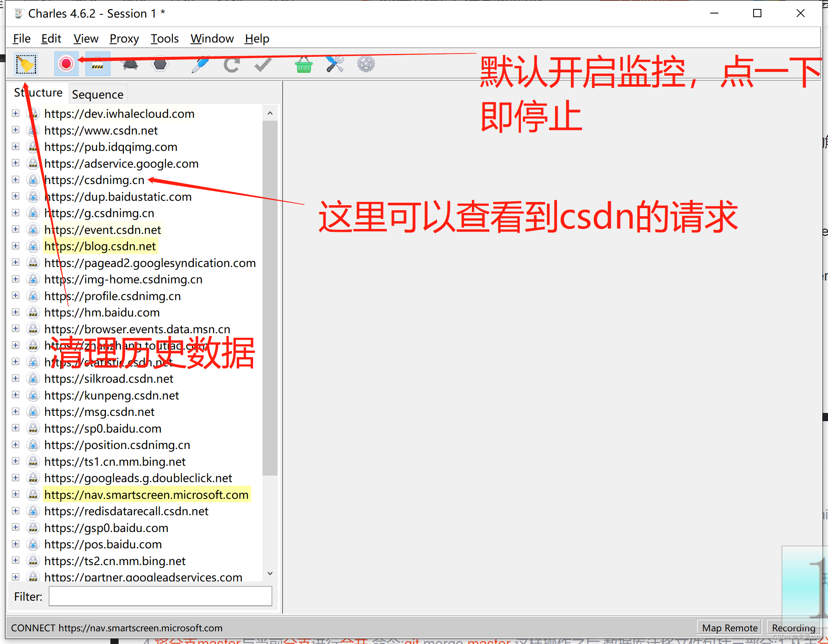Open Settings with the gear icon
Image resolution: width=828 pixels, height=644 pixels.
(x=366, y=64)
